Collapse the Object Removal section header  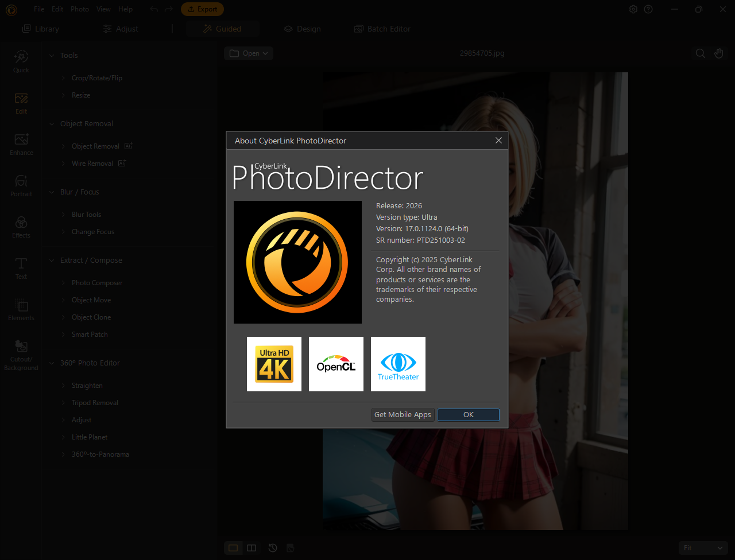[52, 124]
